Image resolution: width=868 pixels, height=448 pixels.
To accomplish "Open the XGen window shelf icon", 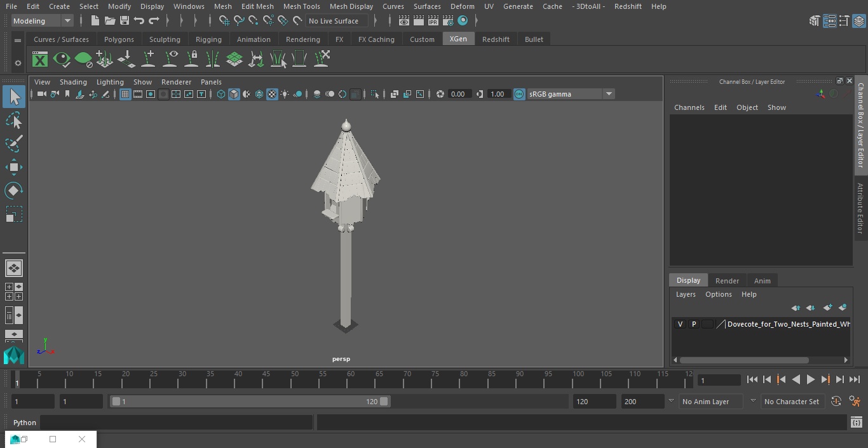I will pos(40,60).
